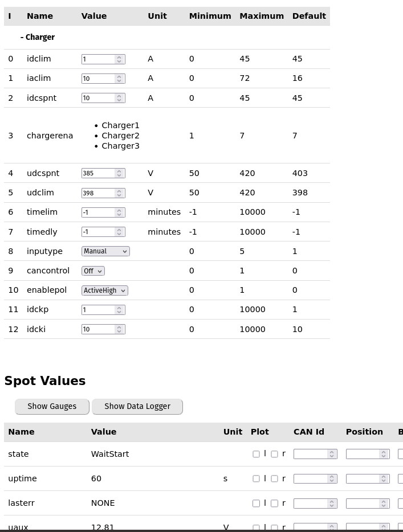Viewport: 403px width, 532px height.
Task: Open the cancontrol Off dropdown
Action: tap(93, 271)
